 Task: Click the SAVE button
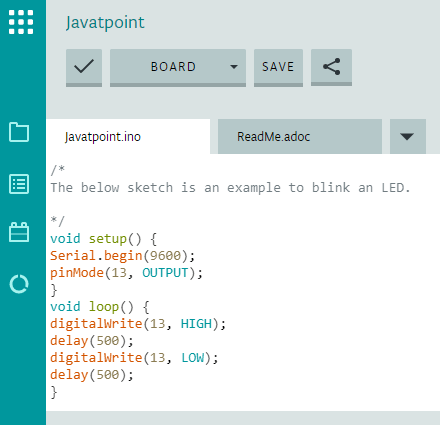278,68
